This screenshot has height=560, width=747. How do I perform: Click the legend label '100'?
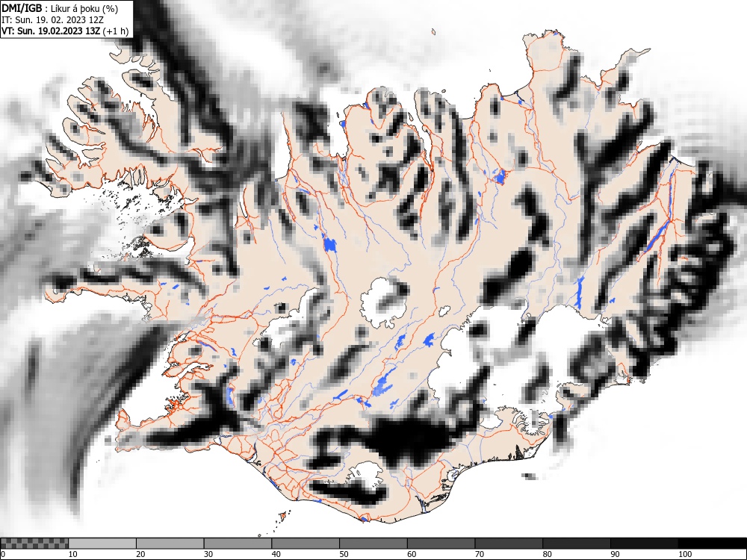point(684,554)
